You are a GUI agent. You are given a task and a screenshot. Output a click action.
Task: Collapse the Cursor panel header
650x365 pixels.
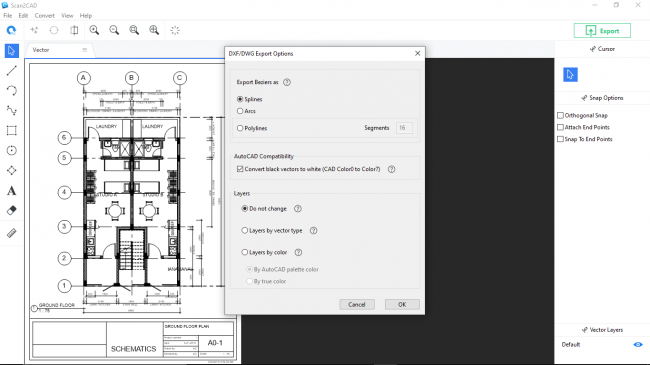(602, 49)
